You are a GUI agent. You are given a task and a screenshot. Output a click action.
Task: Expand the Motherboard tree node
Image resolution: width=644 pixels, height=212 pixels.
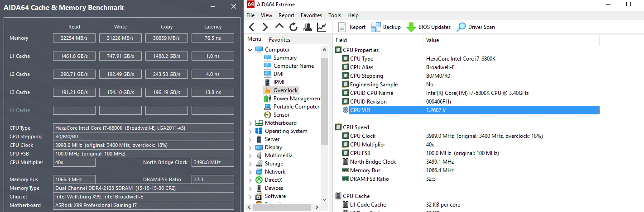point(250,123)
